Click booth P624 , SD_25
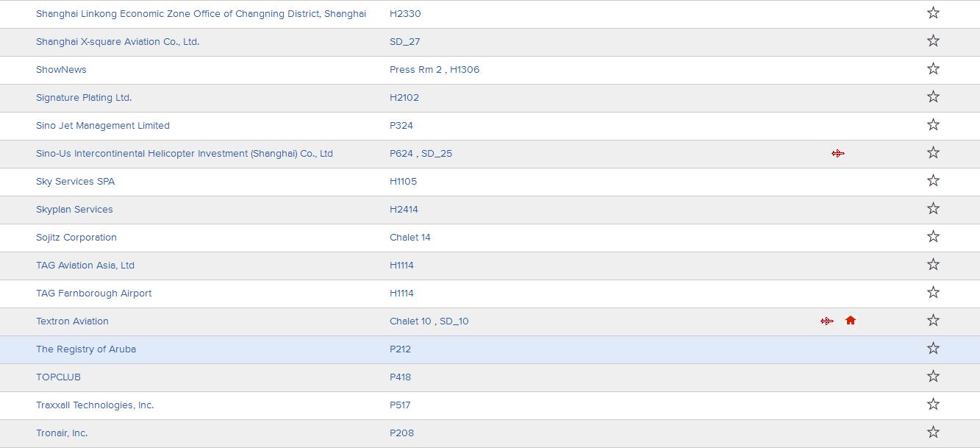The image size is (980, 448). (421, 153)
